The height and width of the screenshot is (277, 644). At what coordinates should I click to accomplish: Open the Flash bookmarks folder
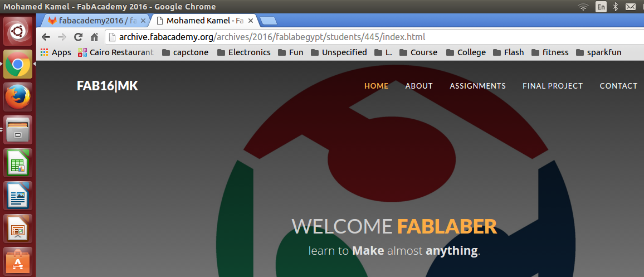[509, 52]
